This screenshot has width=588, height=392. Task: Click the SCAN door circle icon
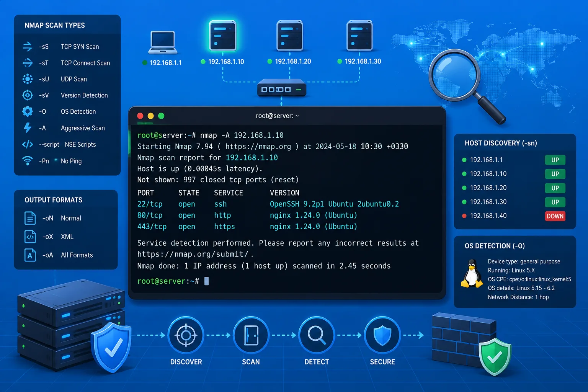251,335
